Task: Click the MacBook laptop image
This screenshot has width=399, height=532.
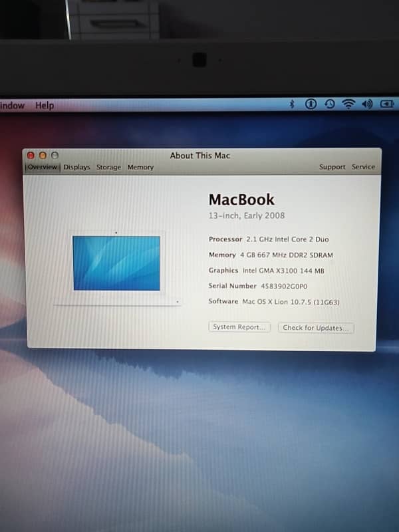Action: [x=116, y=263]
